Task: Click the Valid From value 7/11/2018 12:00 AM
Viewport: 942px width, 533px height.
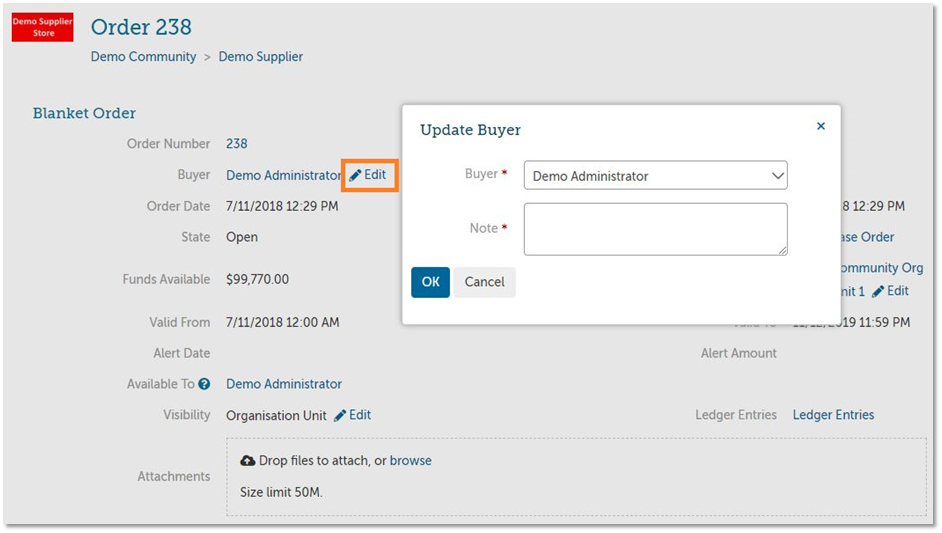Action: coord(282,323)
